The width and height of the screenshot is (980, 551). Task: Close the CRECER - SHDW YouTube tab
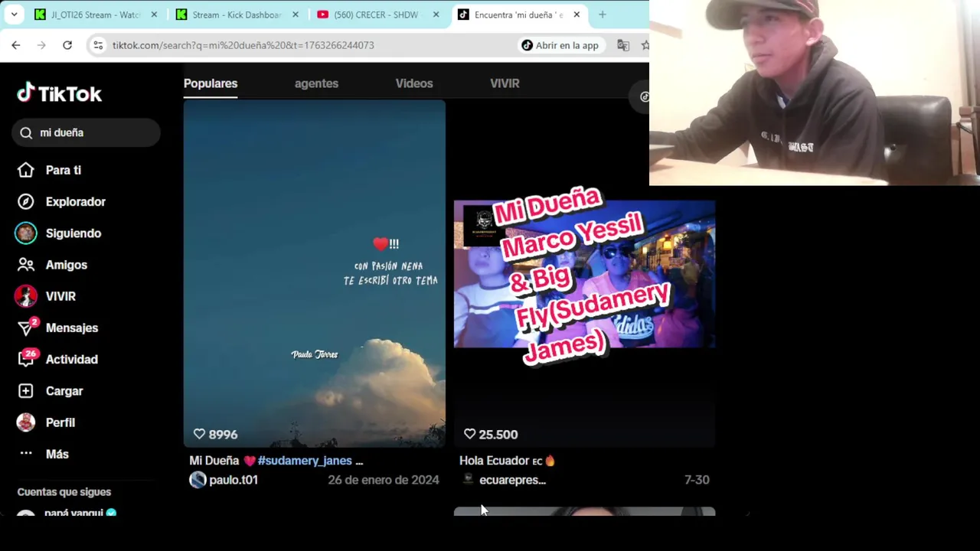(x=436, y=15)
